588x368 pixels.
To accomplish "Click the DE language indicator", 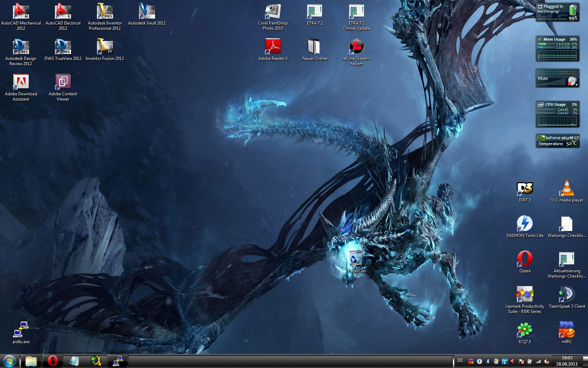I will click(x=460, y=360).
